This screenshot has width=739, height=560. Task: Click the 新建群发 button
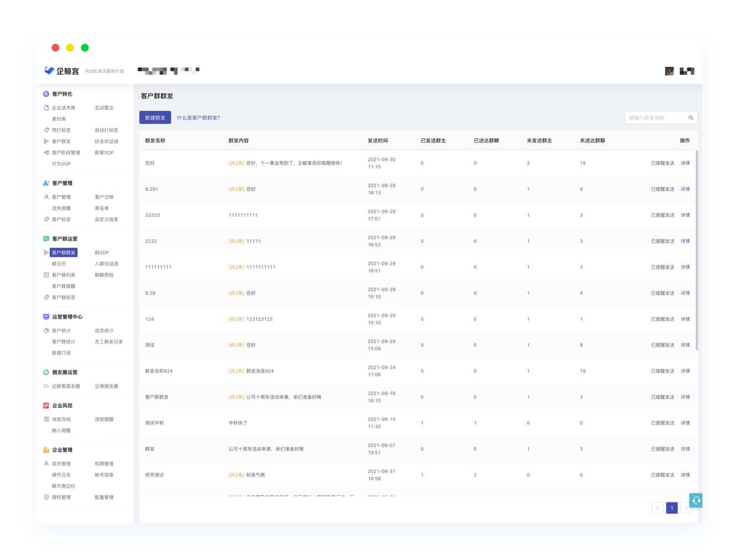155,118
